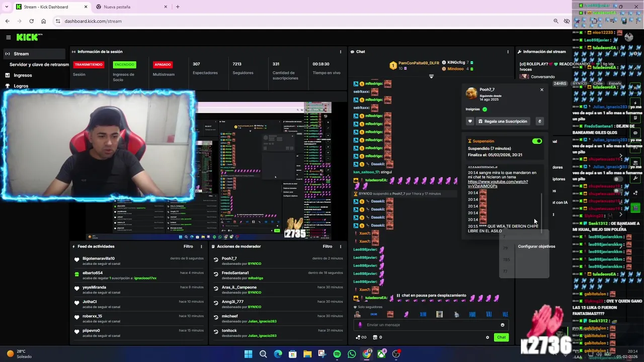The width and height of the screenshot is (644, 362).
Task: Open Filtro in Acciones de moderador
Action: [328, 246]
